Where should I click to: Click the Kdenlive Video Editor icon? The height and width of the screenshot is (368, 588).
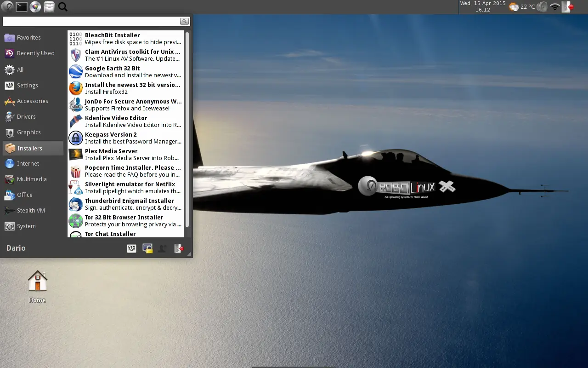pos(76,121)
